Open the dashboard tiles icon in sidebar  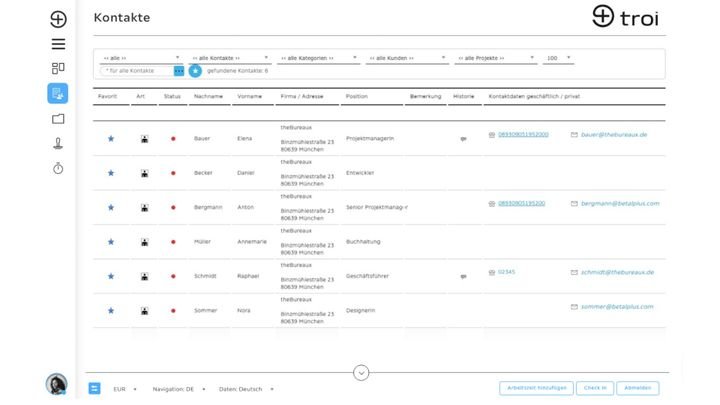click(x=58, y=68)
